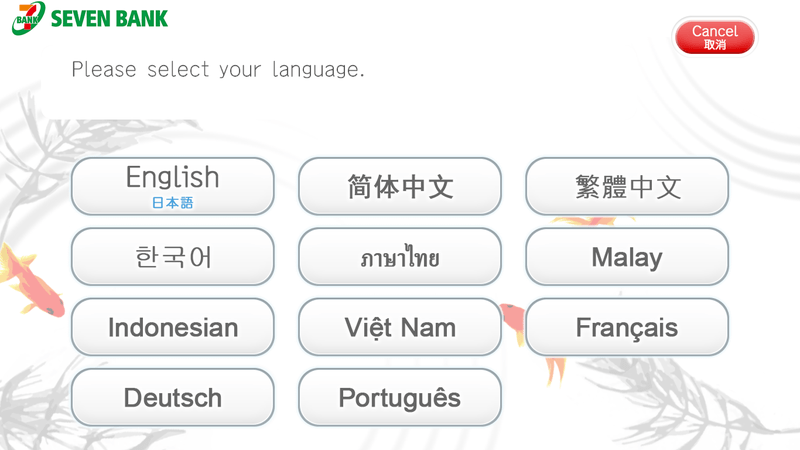
Task: Pick the Indonesian language button
Action: click(172, 327)
